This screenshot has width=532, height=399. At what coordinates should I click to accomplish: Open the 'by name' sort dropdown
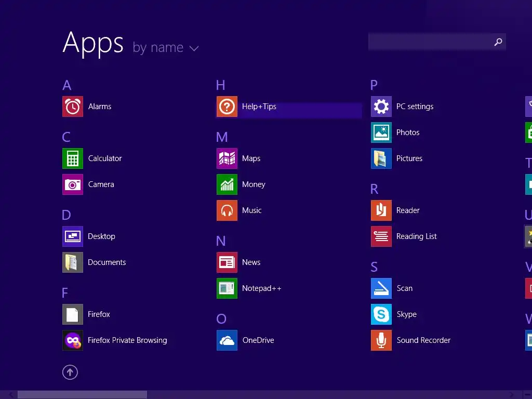(166, 47)
